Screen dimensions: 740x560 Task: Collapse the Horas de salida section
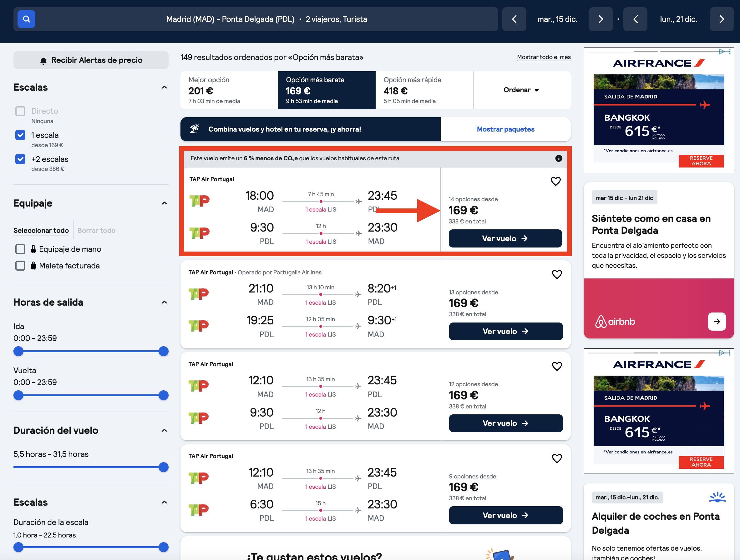point(164,302)
